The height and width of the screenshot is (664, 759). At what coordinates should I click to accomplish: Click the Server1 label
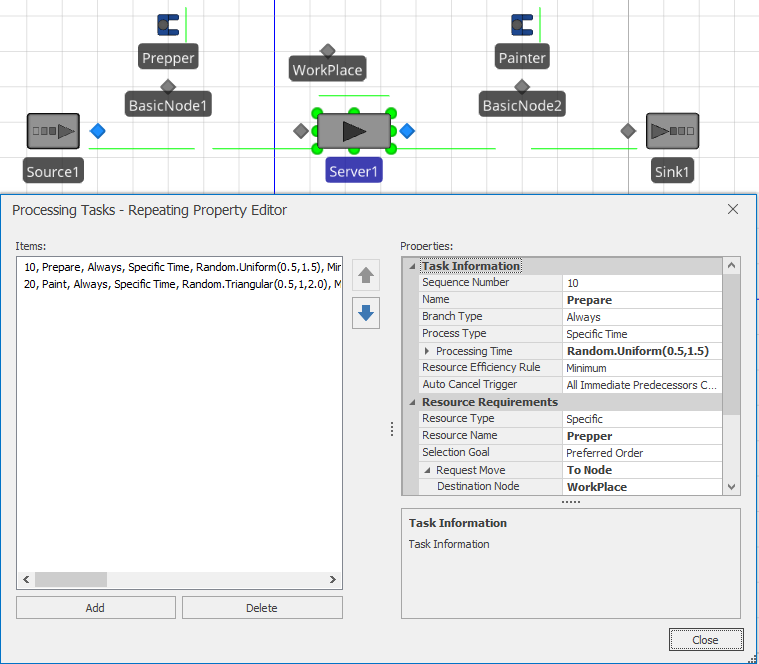click(x=354, y=171)
